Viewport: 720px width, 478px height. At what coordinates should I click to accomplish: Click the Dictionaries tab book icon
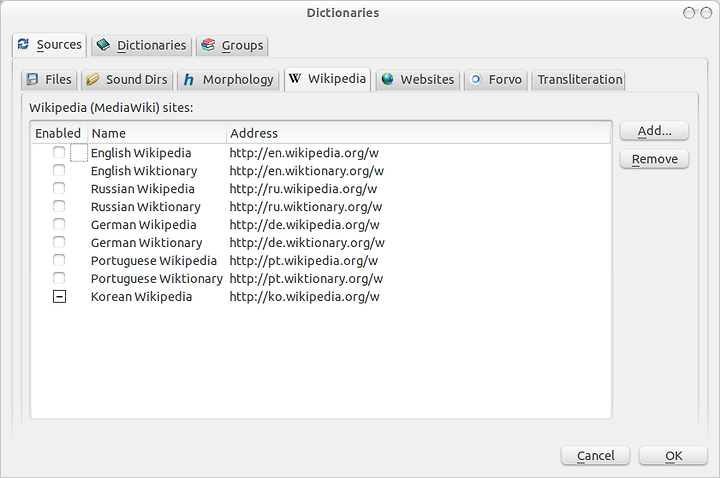coord(103,45)
